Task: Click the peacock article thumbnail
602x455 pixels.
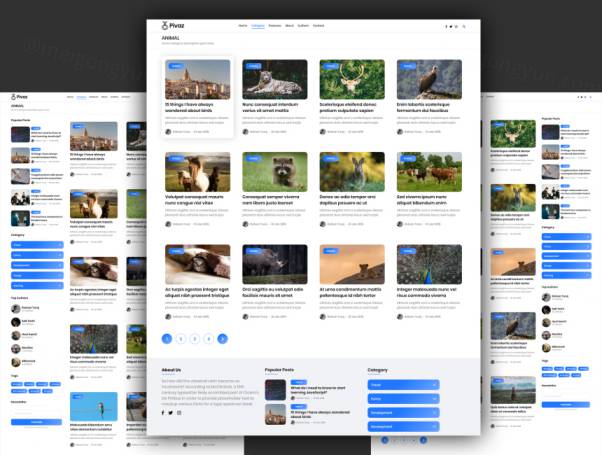Action: (x=429, y=264)
